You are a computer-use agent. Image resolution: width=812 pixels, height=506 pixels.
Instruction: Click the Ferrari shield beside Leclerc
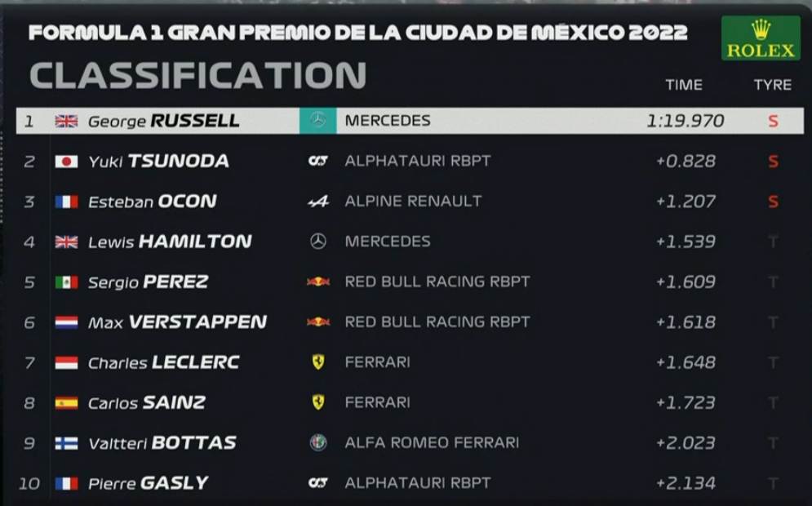[x=317, y=362]
